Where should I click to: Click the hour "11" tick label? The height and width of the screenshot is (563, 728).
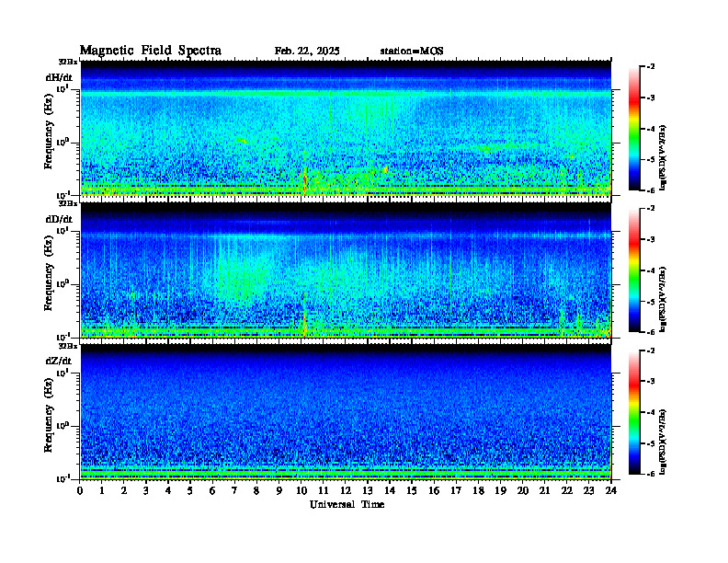tap(324, 490)
